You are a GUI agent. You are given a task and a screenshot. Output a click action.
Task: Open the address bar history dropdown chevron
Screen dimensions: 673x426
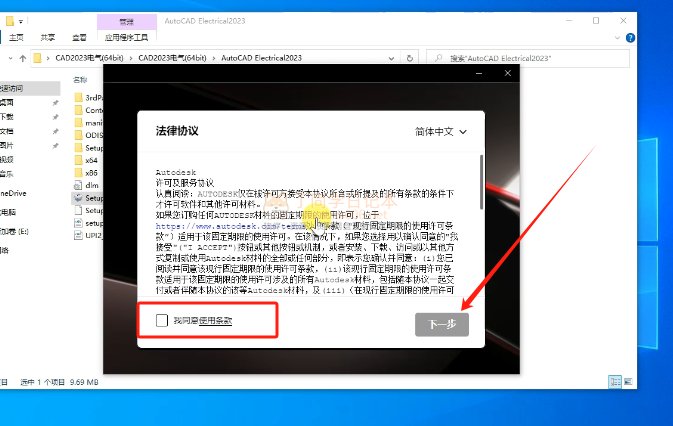pyautogui.click(x=391, y=58)
